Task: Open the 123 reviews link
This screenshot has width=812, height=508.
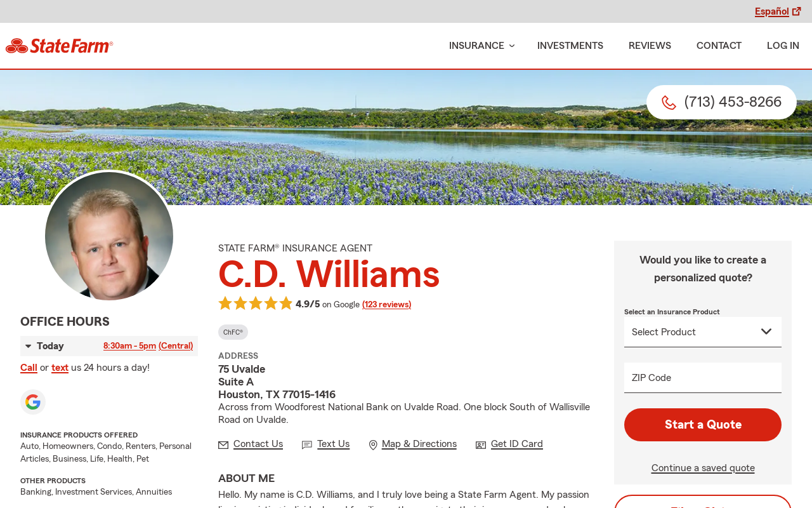Action: click(x=386, y=305)
